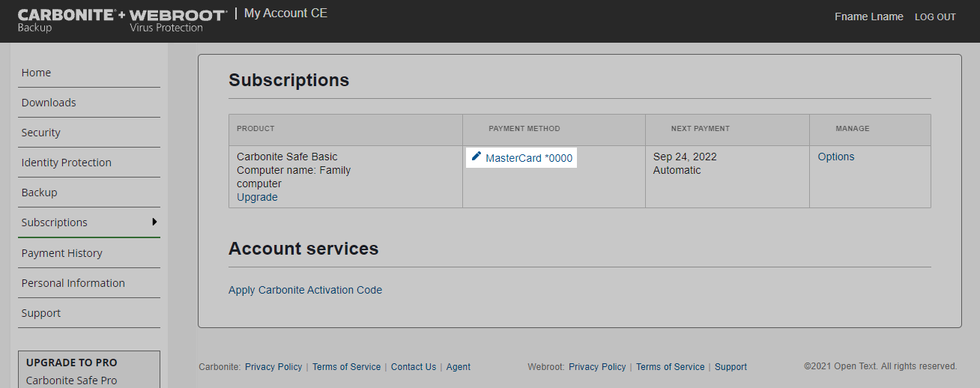Open Webroot Terms of Service footer link
980x388 pixels.
tap(671, 367)
